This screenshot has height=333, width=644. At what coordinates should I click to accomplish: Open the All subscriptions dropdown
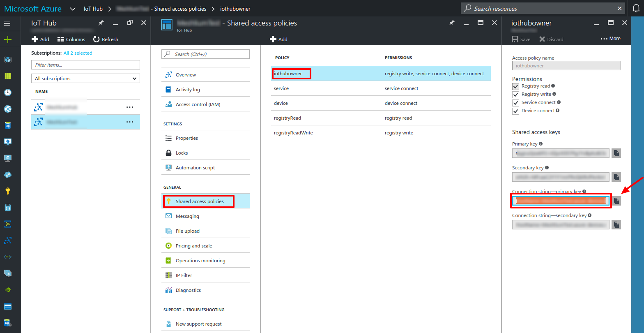pos(85,79)
